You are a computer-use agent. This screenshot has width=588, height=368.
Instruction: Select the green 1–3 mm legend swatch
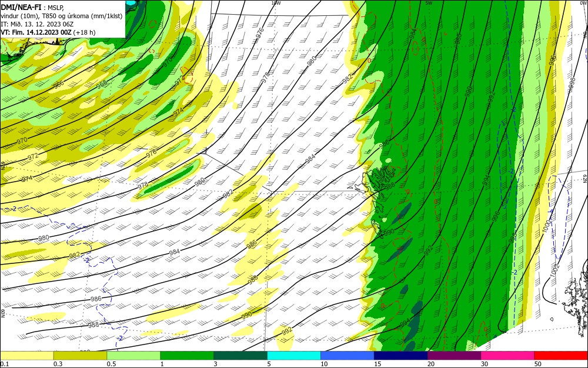pyautogui.click(x=187, y=356)
